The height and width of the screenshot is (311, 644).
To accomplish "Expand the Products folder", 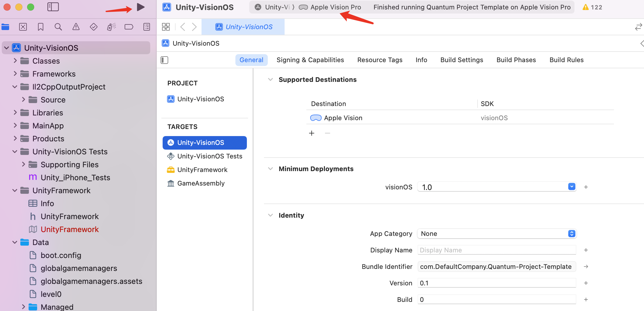I will pyautogui.click(x=15, y=138).
